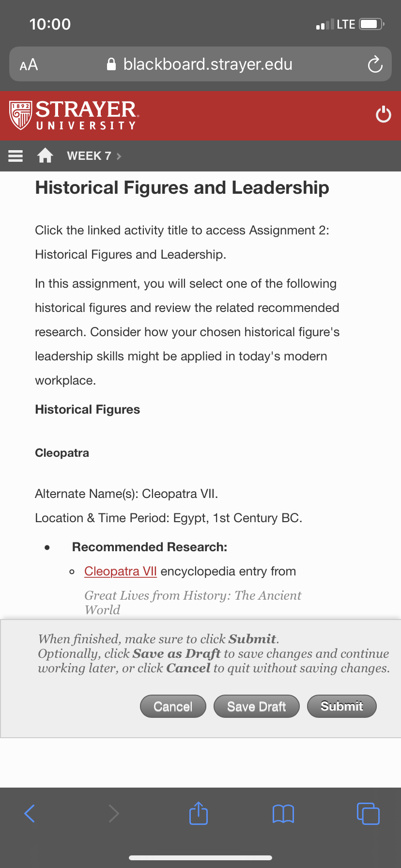Open the hamburger navigation menu
401x868 pixels.
[15, 156]
